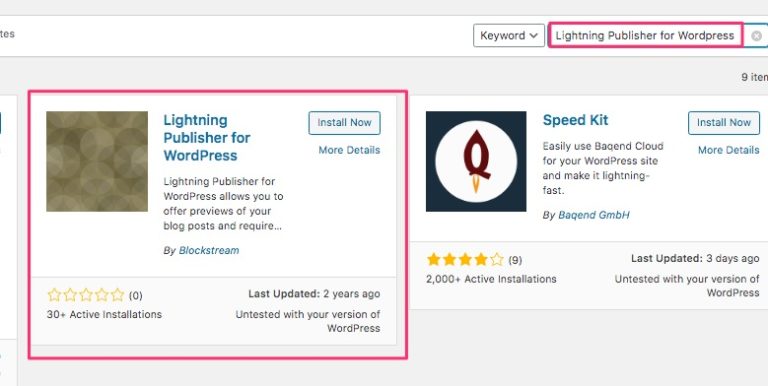Click first empty star of Lightning Publisher rating

tap(54, 295)
